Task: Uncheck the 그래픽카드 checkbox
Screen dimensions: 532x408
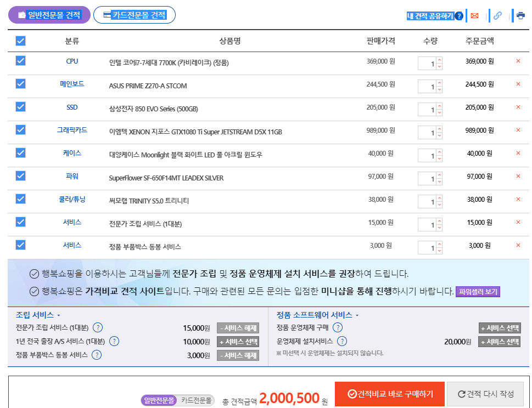Action: (21, 130)
